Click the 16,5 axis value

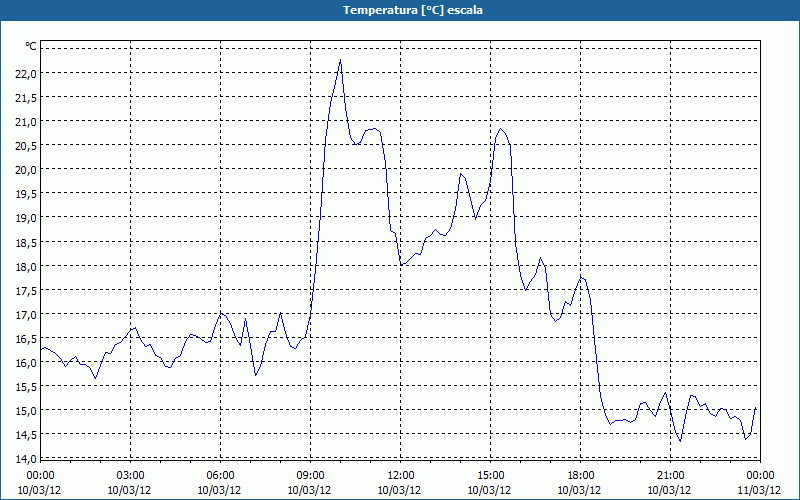click(26, 339)
